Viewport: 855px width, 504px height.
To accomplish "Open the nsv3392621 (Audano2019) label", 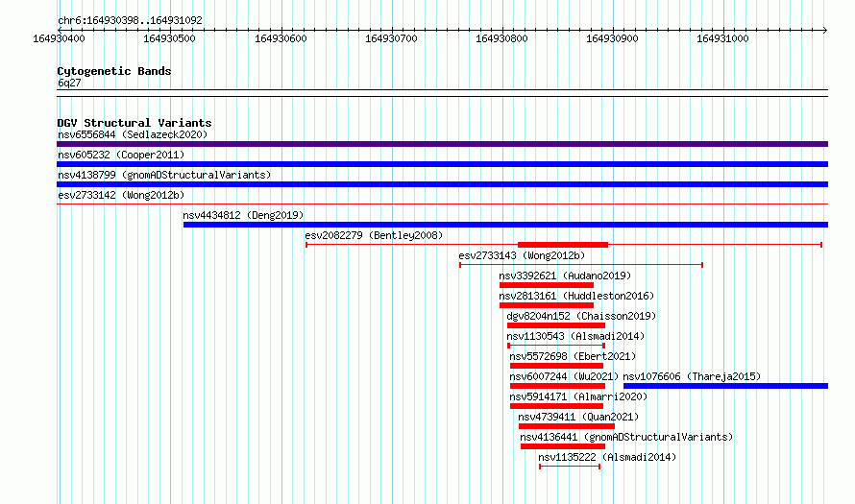I will pyautogui.click(x=565, y=276).
